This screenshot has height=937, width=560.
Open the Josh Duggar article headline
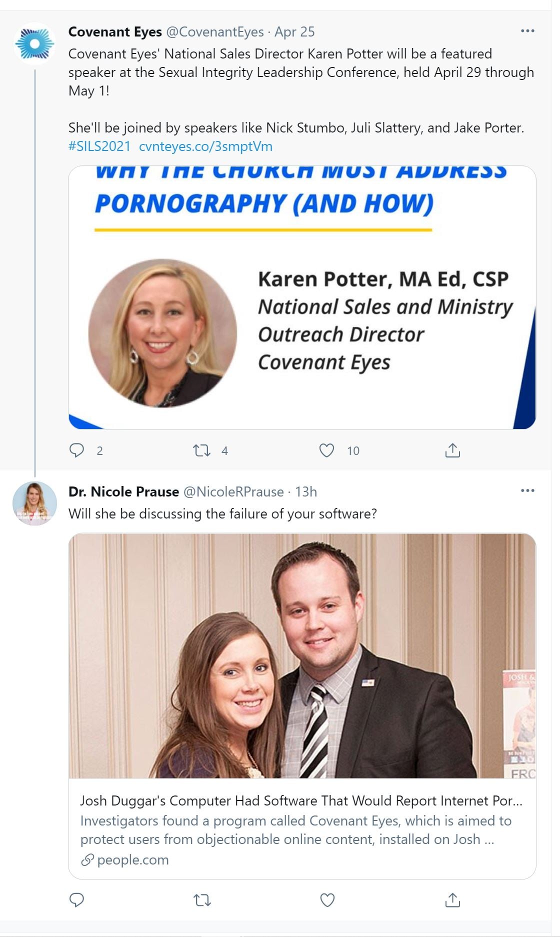coord(301,801)
